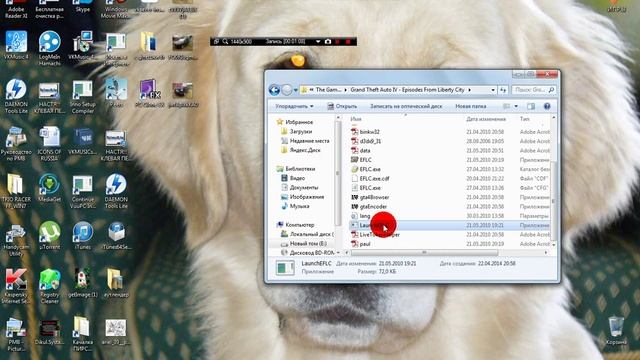This screenshot has height=360, width=640.
Task: Click the recorder camera screenshot icon
Action: click(328, 42)
